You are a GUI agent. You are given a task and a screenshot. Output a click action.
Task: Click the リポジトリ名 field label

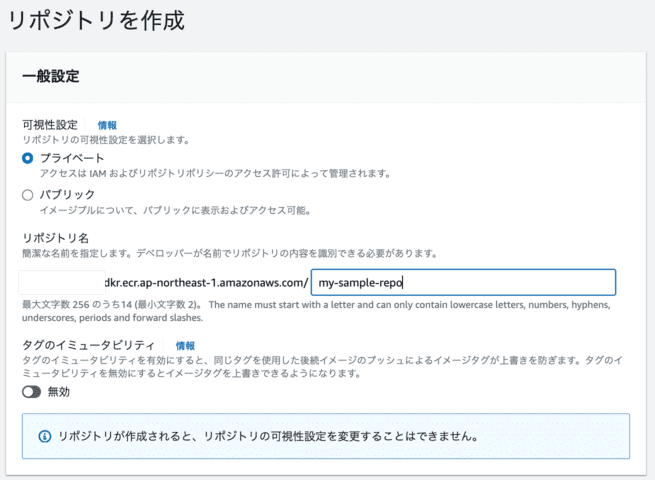tap(54, 236)
